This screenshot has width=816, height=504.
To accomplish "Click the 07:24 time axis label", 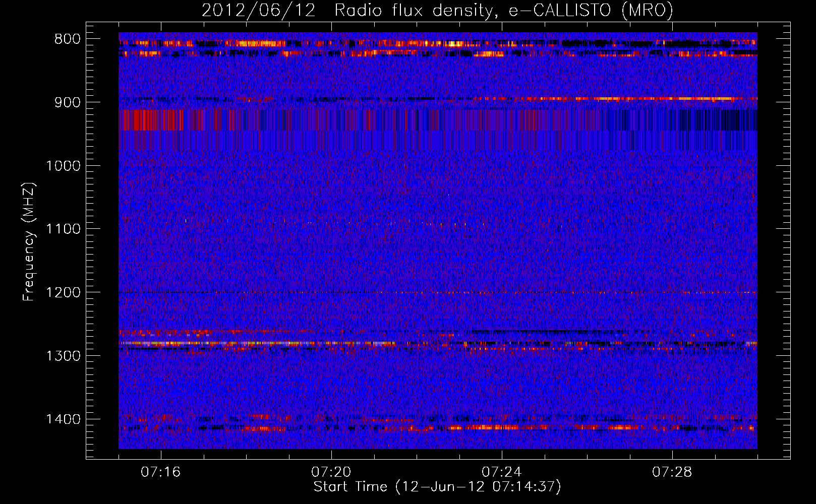I will point(501,472).
